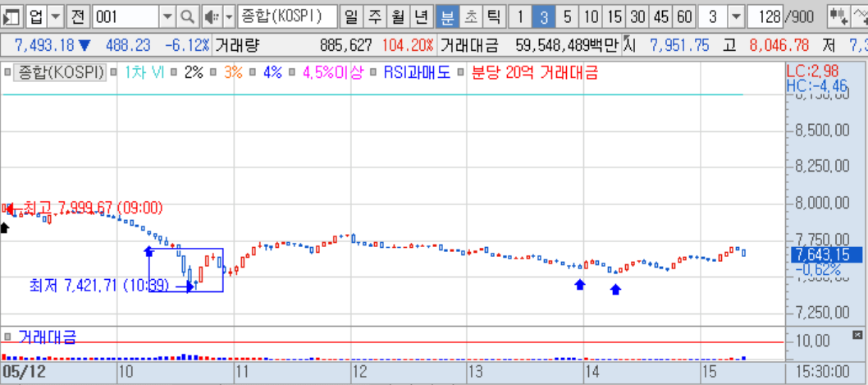The width and height of the screenshot is (868, 385).
Task: Click the open price 7,951.75
Action: coord(679,45)
